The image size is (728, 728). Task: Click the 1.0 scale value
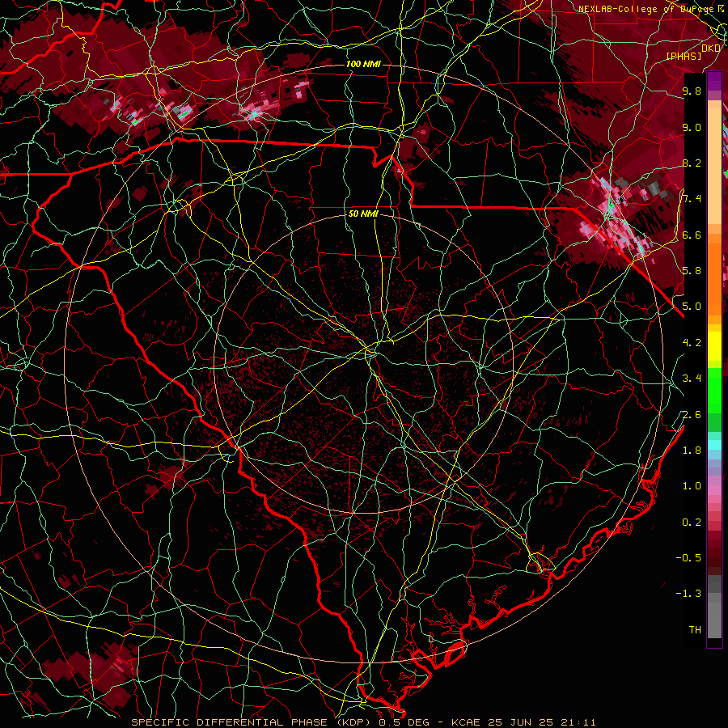click(692, 486)
